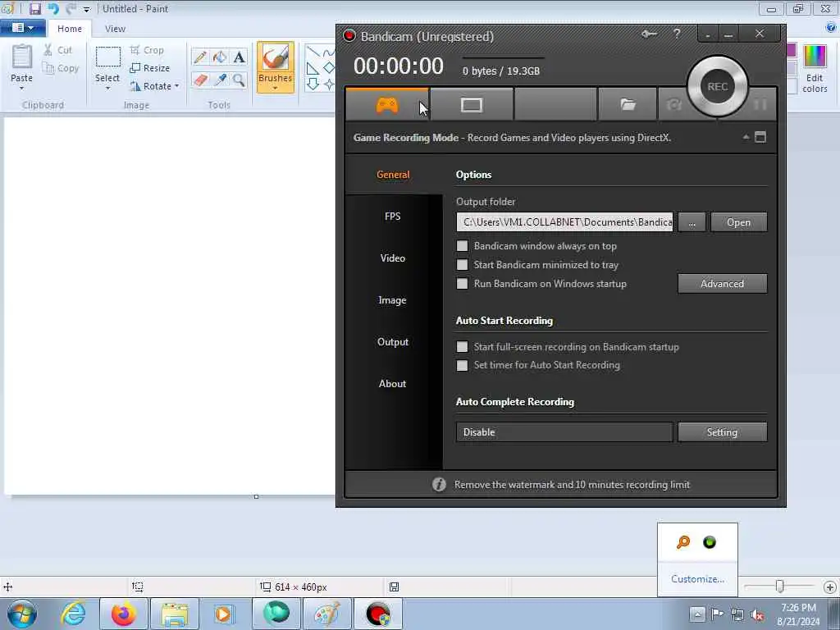Enable Start Bandicam minimized to tray
The image size is (840, 630).
click(462, 265)
